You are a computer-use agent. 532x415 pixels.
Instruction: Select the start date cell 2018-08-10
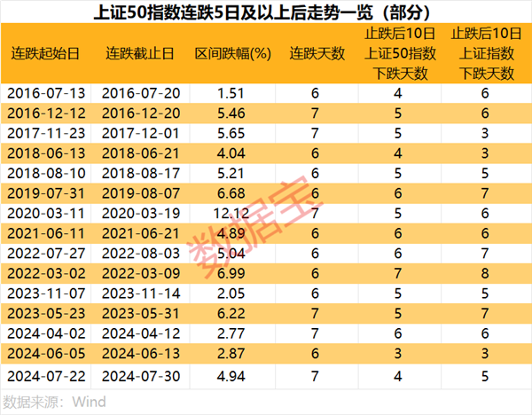coord(46,174)
